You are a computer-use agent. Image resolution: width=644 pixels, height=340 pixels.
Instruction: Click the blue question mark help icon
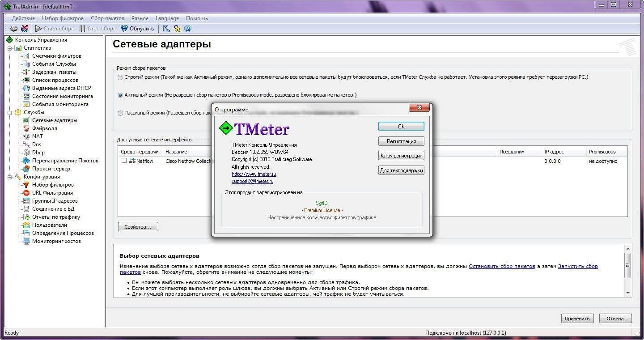click(x=188, y=29)
